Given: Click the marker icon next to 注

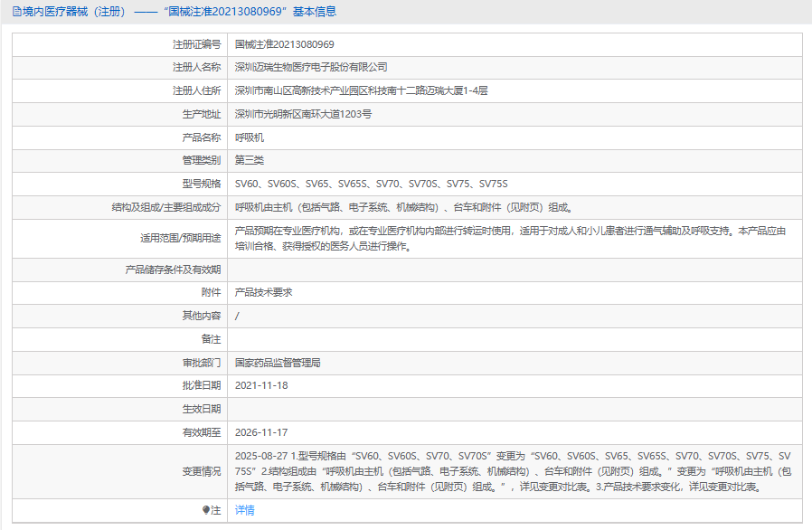Looking at the screenshot, I should pyautogui.click(x=206, y=510).
